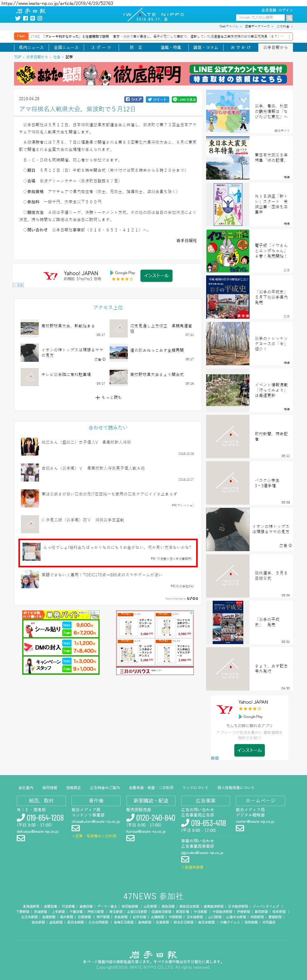
Task: Click the Yahoo! logo in PayPay ad
Action: pyautogui.click(x=50, y=276)
